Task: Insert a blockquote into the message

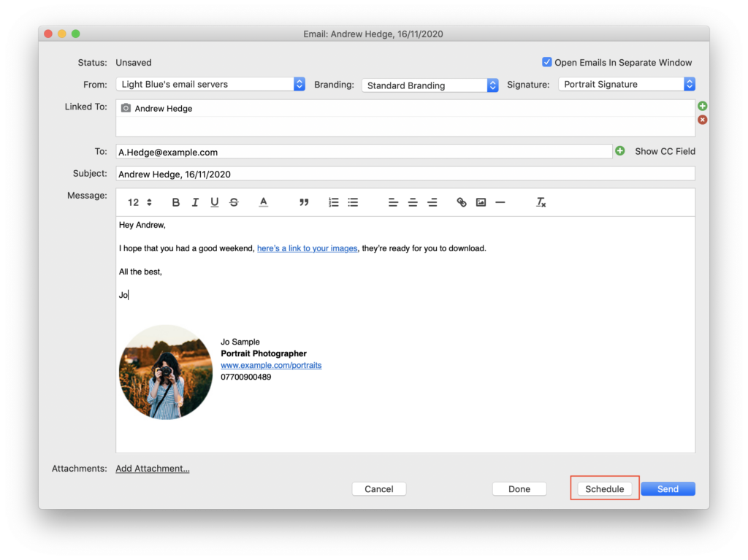Action: pos(304,202)
